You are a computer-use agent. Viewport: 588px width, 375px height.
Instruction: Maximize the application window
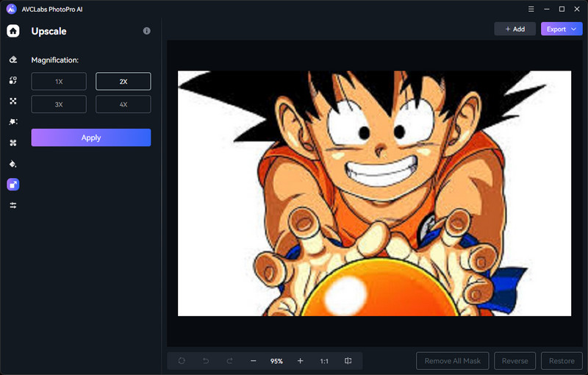562,9
